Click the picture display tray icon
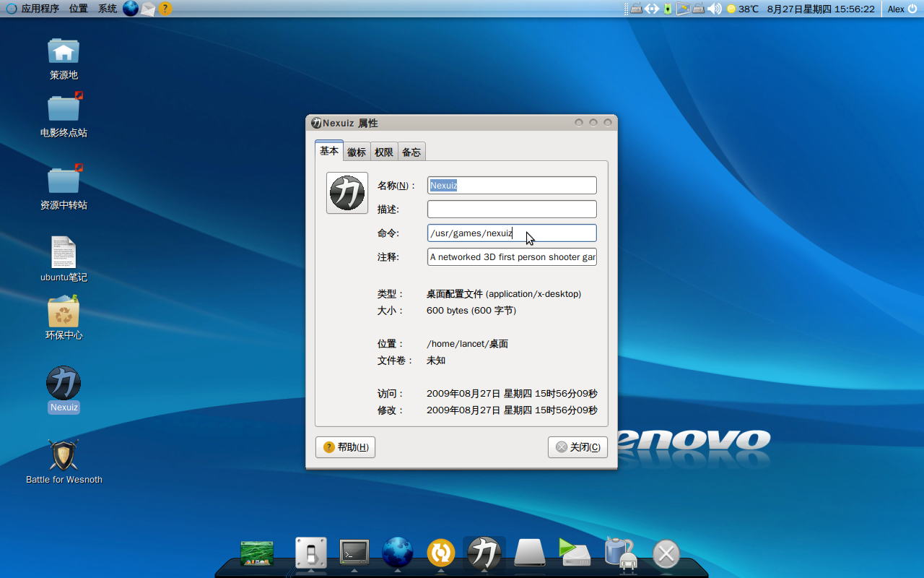Viewport: 924px width, 578px height. (x=683, y=9)
